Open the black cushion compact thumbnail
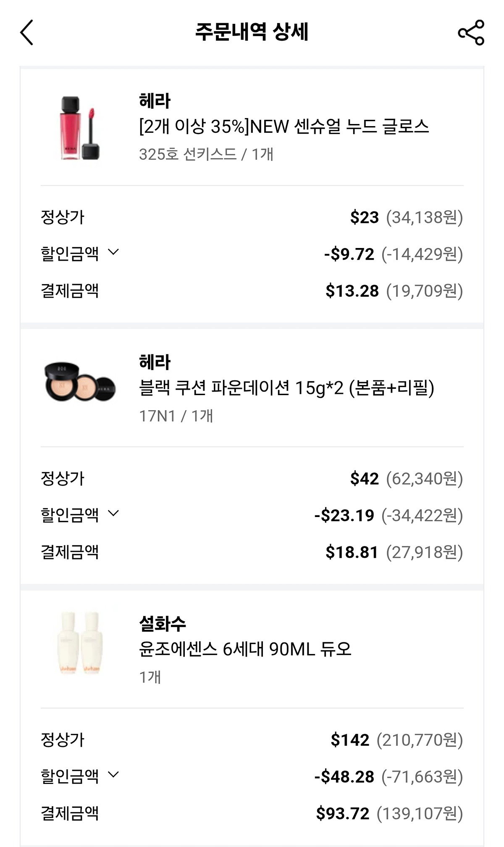This screenshot has height=847, width=504. (x=80, y=381)
